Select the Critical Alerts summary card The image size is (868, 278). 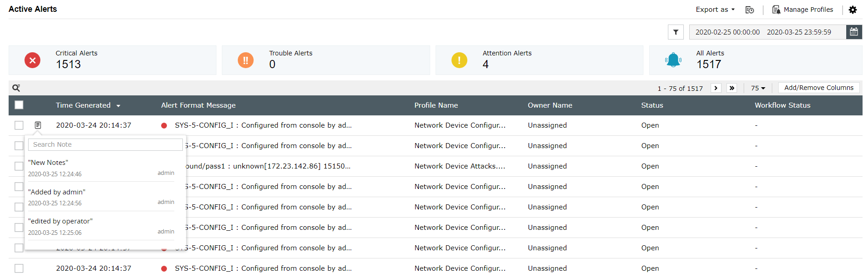(113, 60)
